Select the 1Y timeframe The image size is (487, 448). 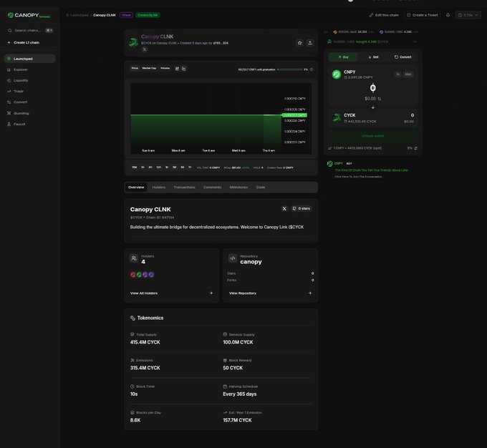coord(190,167)
